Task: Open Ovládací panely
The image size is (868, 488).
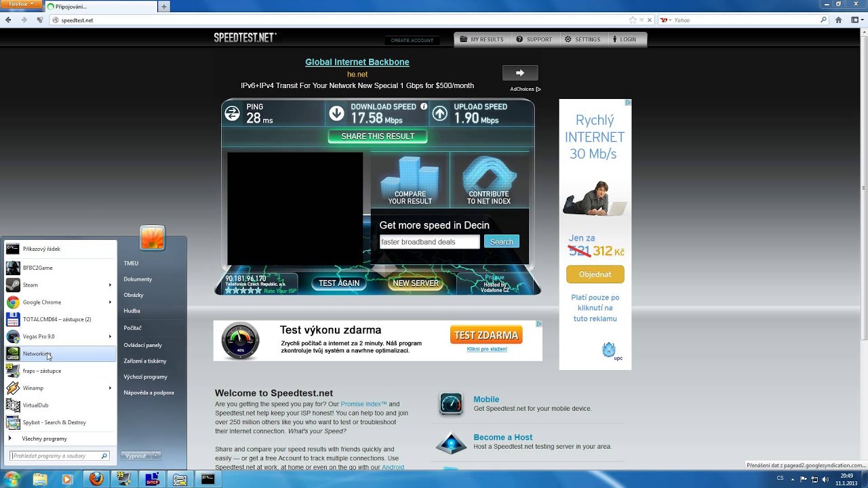Action: (x=142, y=345)
